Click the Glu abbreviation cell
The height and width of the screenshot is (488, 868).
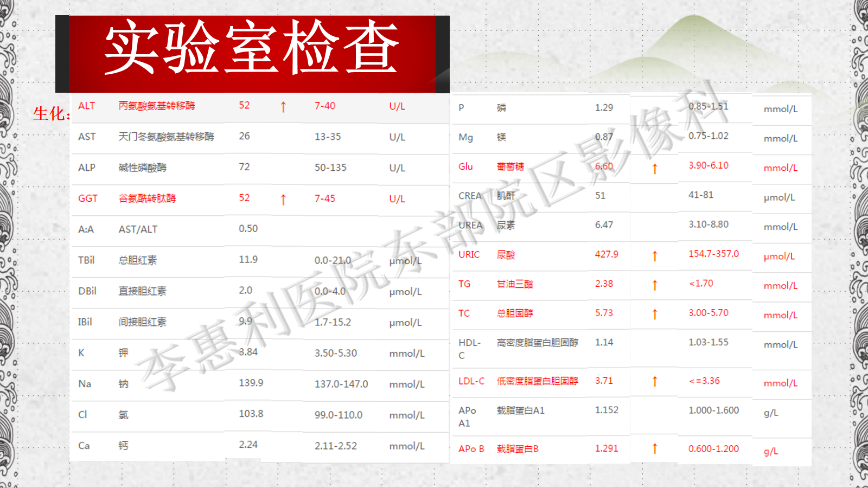pos(465,166)
